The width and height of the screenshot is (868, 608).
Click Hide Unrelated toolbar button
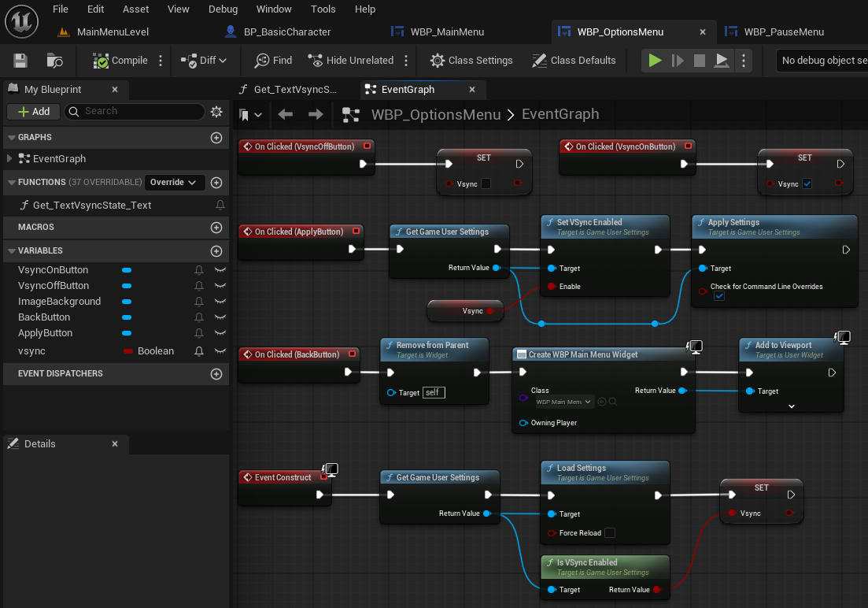350,61
